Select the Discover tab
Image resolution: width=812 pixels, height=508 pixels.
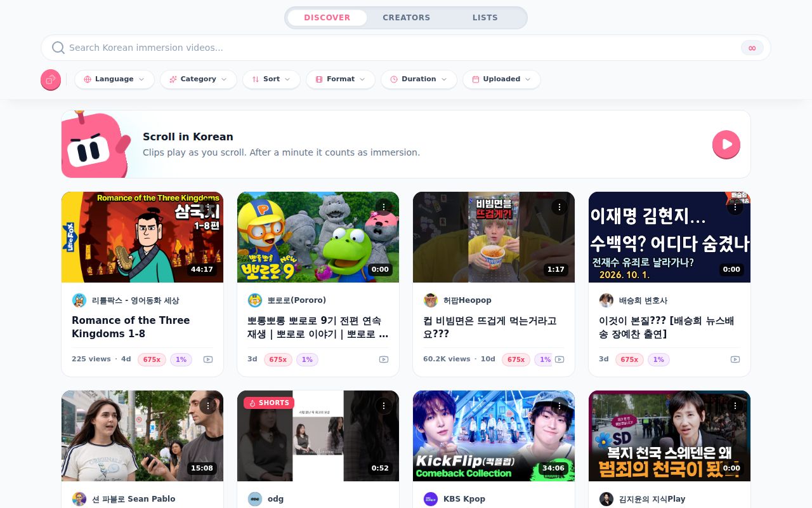tap(327, 18)
